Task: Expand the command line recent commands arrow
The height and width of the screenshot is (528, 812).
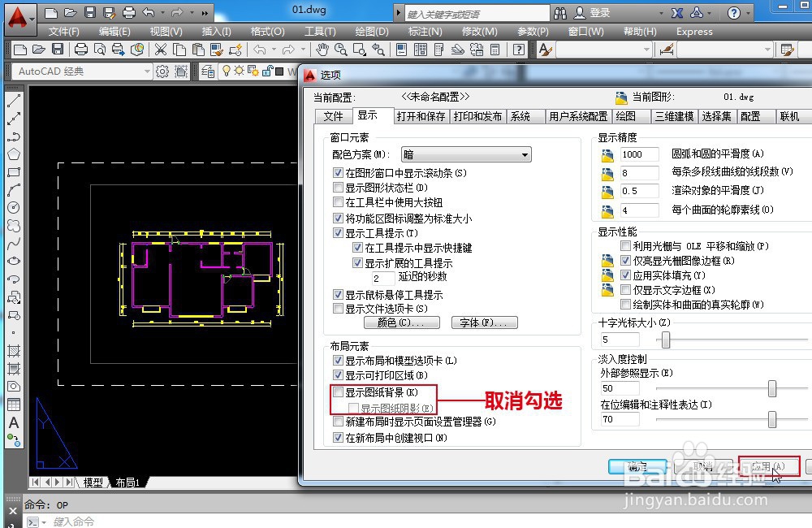Action: (44, 522)
